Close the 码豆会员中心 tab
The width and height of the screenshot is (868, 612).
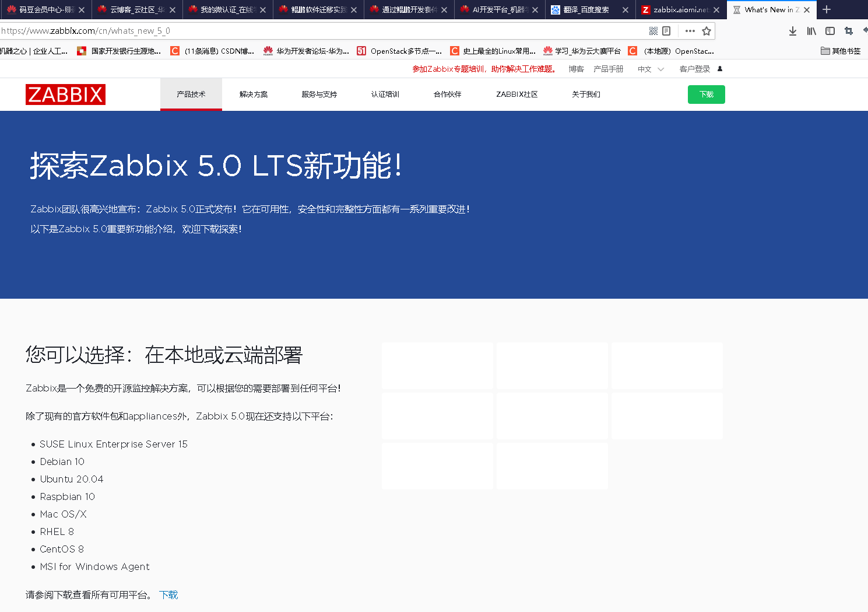[82, 10]
